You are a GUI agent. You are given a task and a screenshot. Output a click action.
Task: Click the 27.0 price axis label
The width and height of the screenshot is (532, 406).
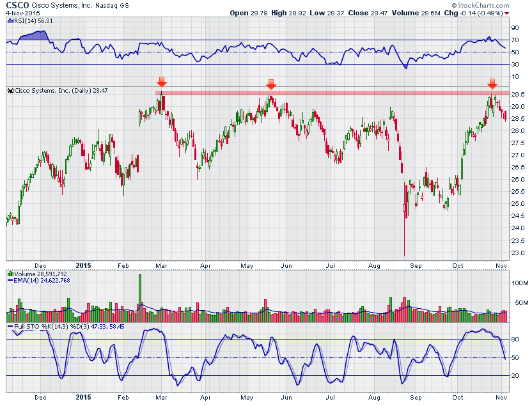518,155
